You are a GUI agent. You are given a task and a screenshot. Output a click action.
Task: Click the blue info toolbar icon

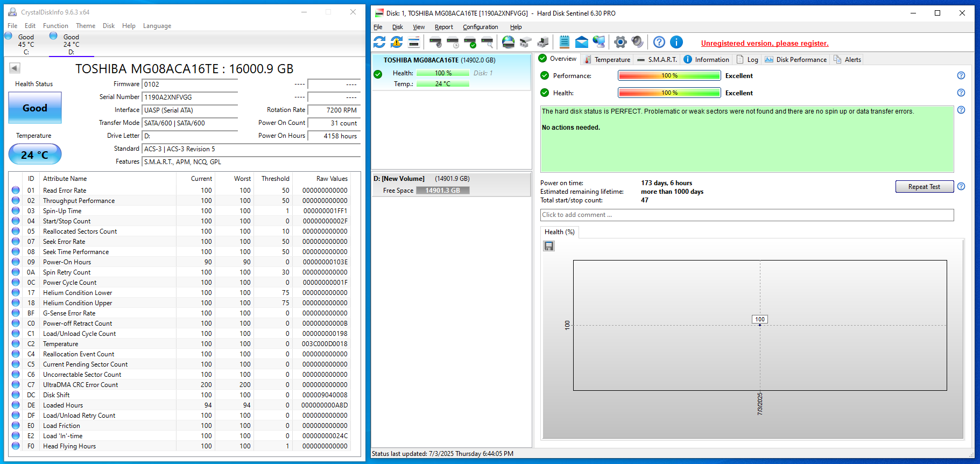[676, 42]
